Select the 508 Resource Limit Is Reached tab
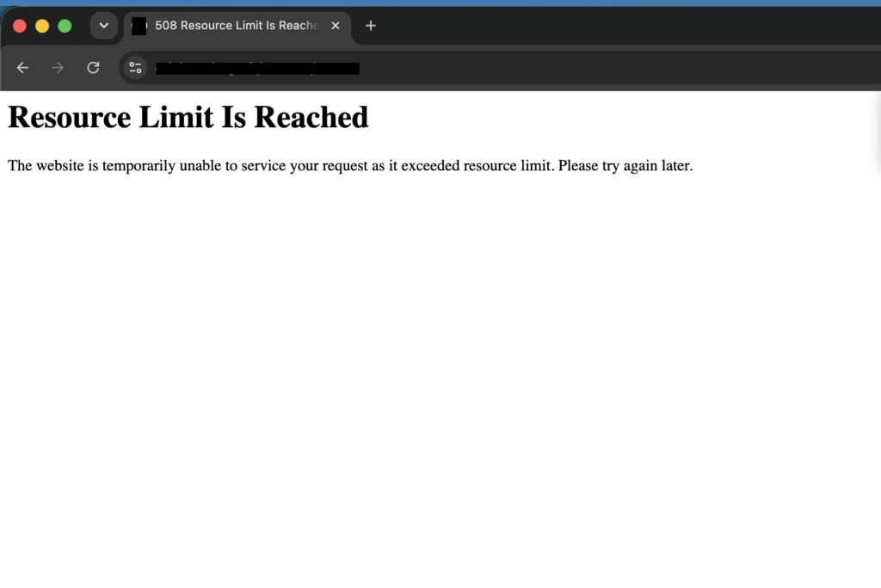This screenshot has height=588, width=881. (237, 26)
